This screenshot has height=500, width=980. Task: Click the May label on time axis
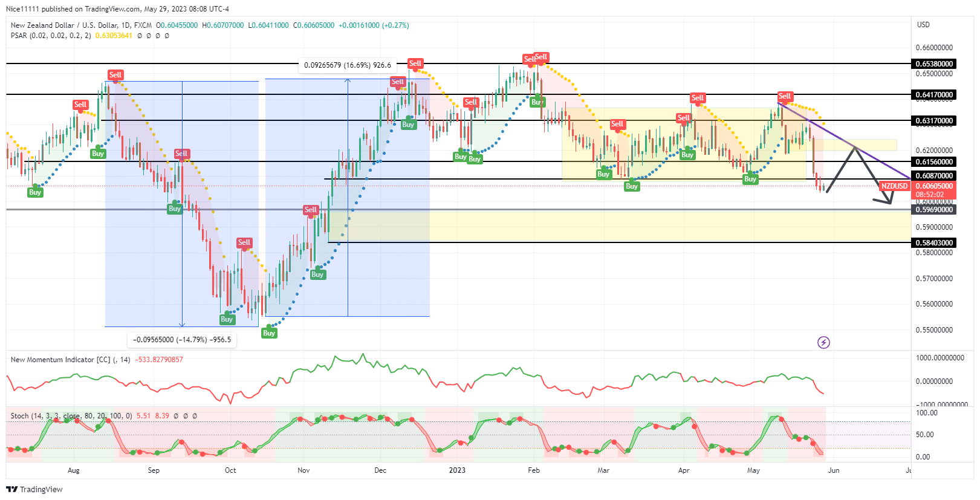753,470
